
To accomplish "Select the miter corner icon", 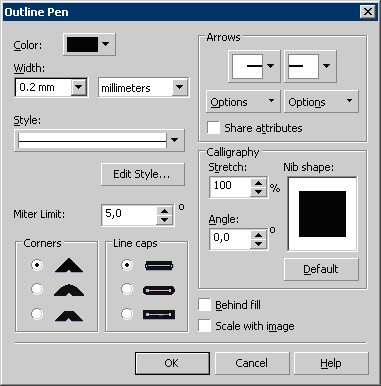I will [69, 265].
